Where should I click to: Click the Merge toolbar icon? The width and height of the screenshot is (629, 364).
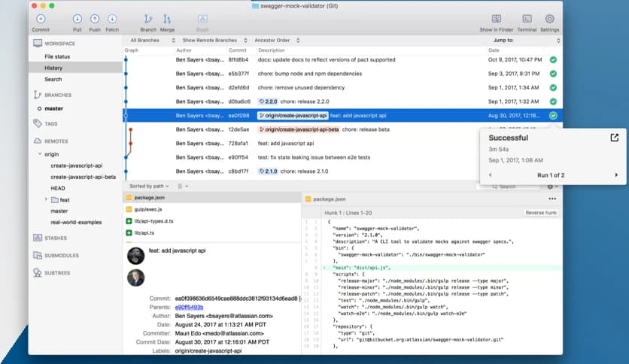coord(168,19)
